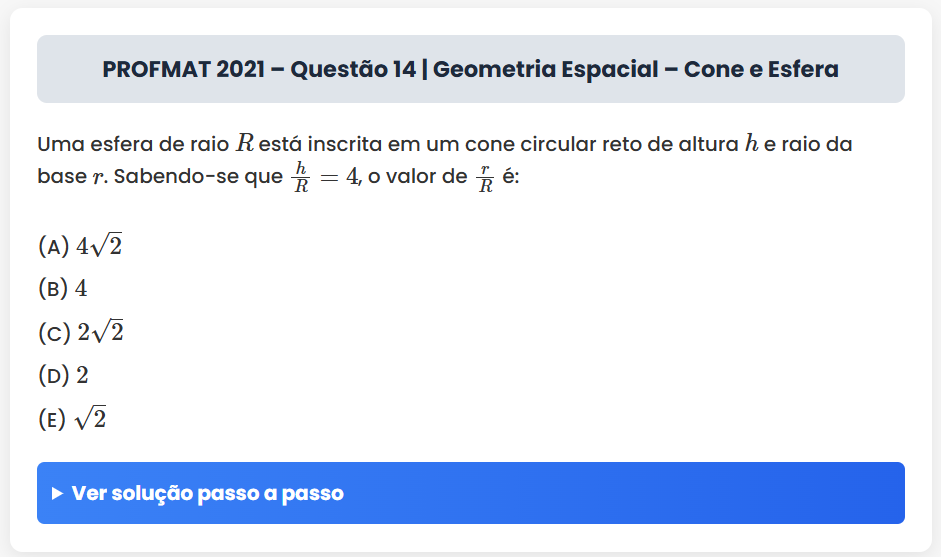Click the r/R fraction in the question
Image resolution: width=941 pixels, height=557 pixels.
coord(485,178)
